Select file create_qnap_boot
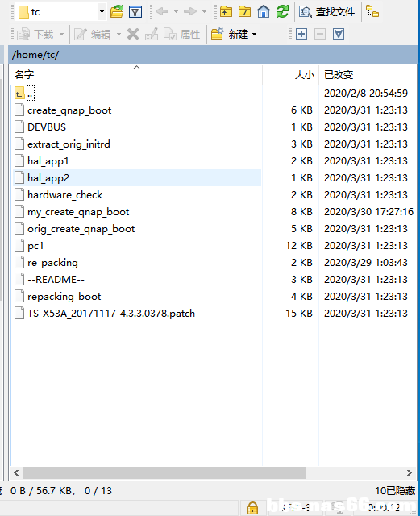420x516 pixels. (x=69, y=110)
